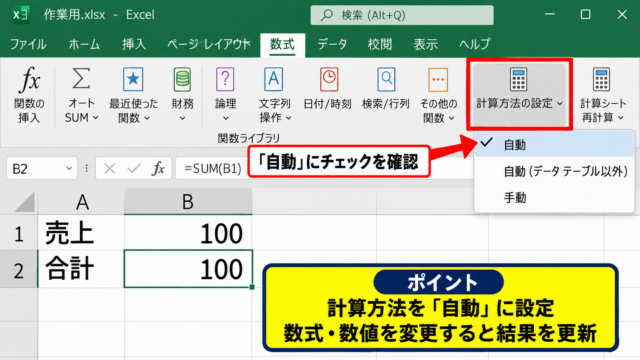640x360 pixels.
Task: Click the Insert Function (関数の挿入) icon
Action: tap(29, 79)
